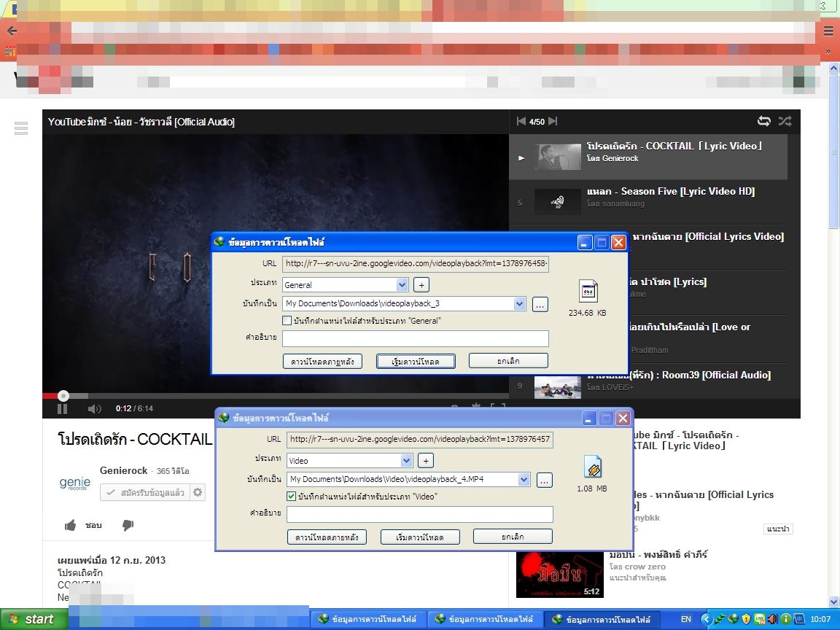Click file icon in upper download dialog

click(x=588, y=292)
